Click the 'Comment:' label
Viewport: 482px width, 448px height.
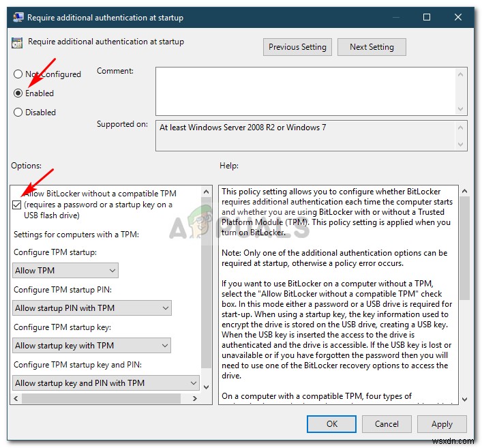point(115,71)
